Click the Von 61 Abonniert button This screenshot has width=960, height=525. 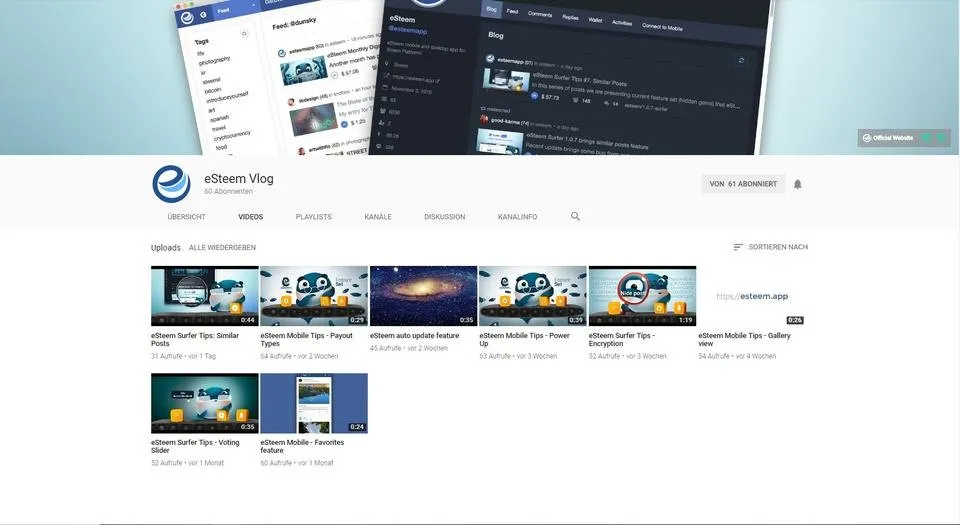(x=743, y=184)
